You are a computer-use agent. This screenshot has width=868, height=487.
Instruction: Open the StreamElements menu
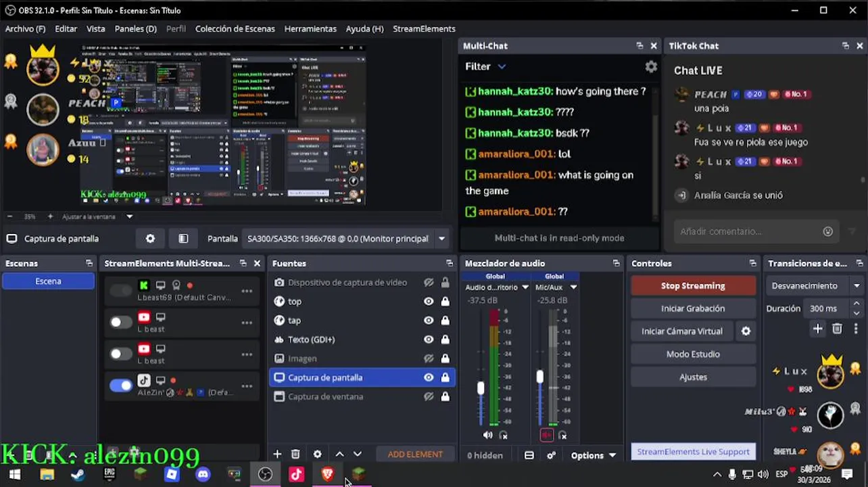point(424,29)
